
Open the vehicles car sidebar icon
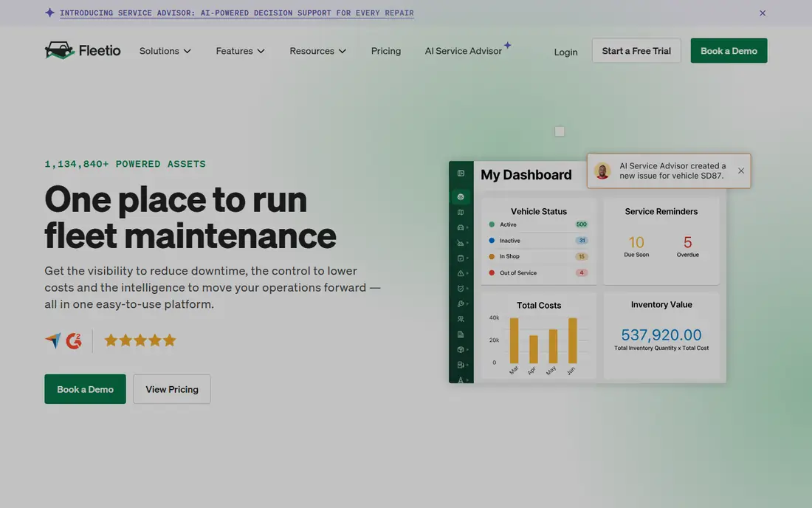[x=460, y=227]
